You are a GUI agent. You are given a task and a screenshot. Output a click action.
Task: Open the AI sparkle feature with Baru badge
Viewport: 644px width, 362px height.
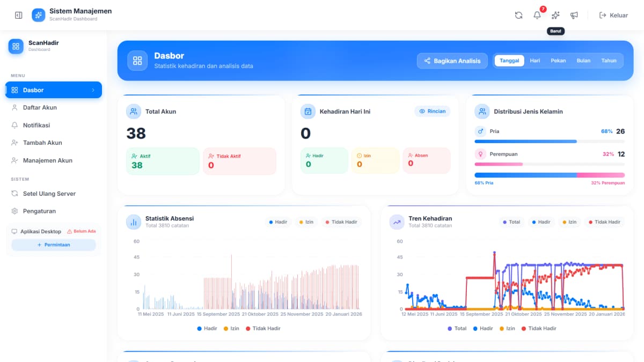coord(555,15)
